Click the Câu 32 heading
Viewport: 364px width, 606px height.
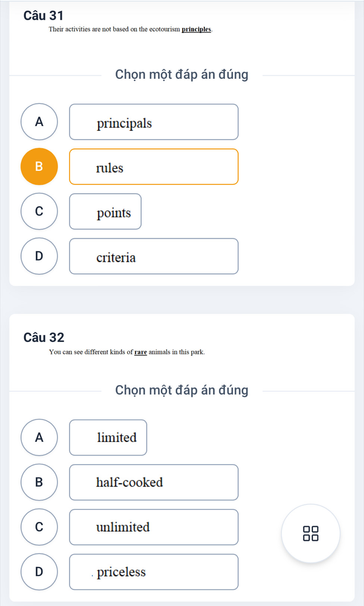pos(44,337)
